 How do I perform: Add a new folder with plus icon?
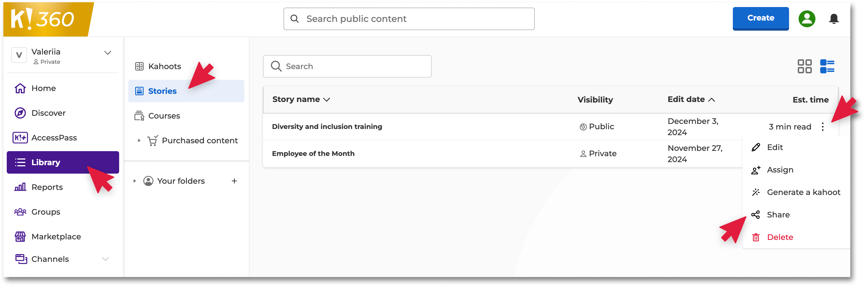pyautogui.click(x=234, y=181)
